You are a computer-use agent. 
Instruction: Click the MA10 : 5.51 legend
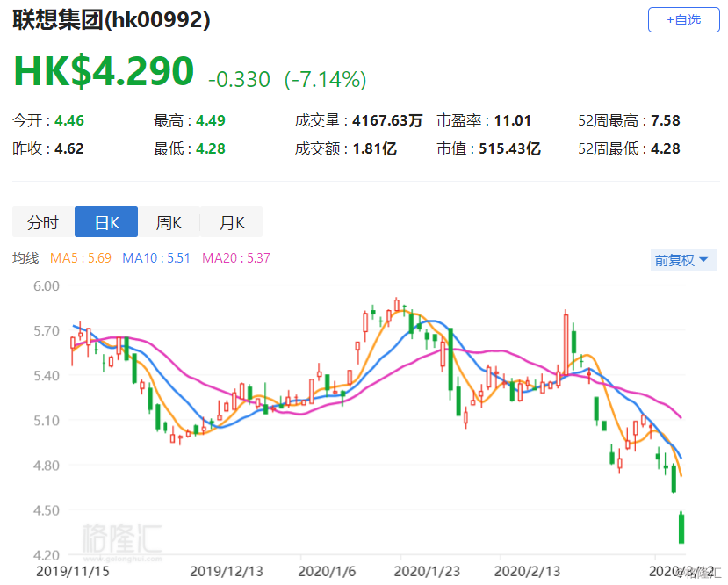156,258
